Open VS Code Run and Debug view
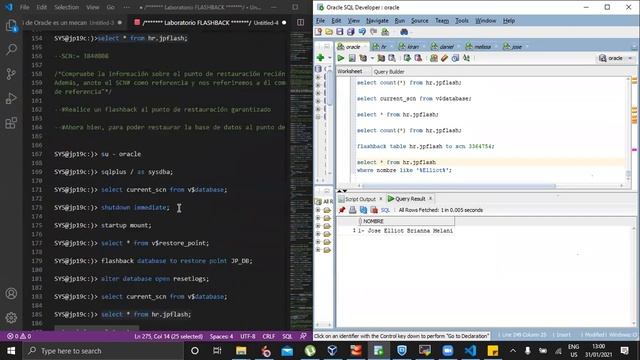 (x=11, y=98)
